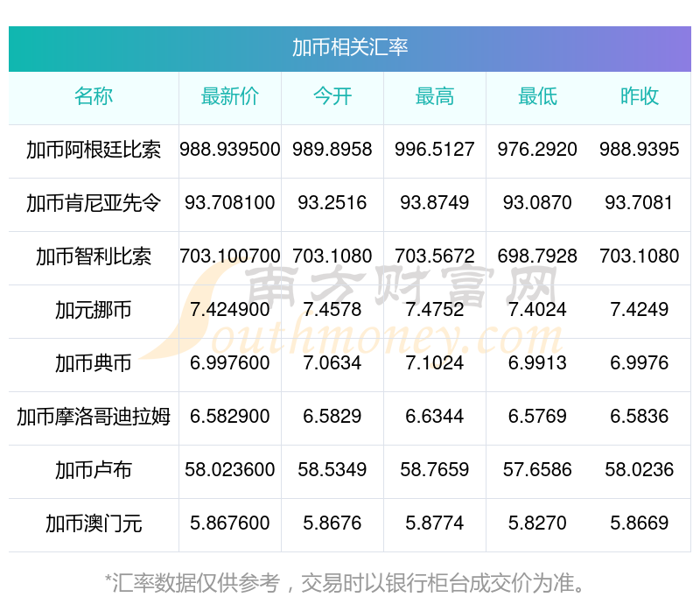Screen dimensions: 700x611
Task: Click low value 93.0870
Action: 537,203
